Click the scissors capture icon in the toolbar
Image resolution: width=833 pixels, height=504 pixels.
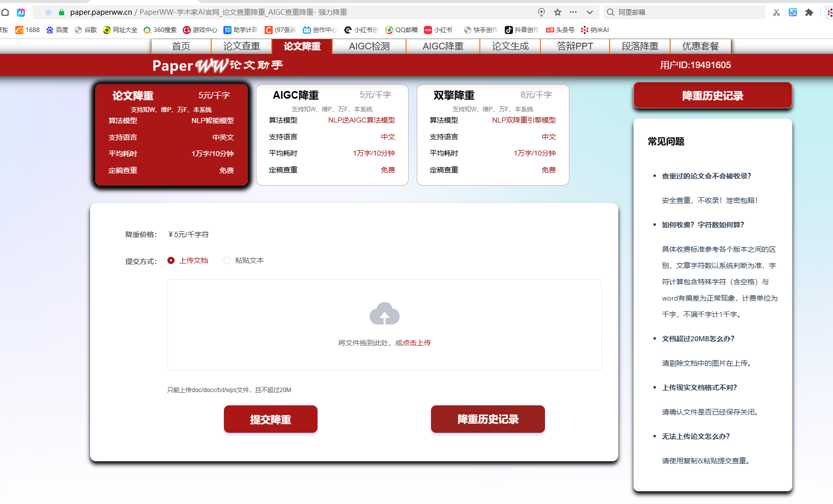coord(777,12)
